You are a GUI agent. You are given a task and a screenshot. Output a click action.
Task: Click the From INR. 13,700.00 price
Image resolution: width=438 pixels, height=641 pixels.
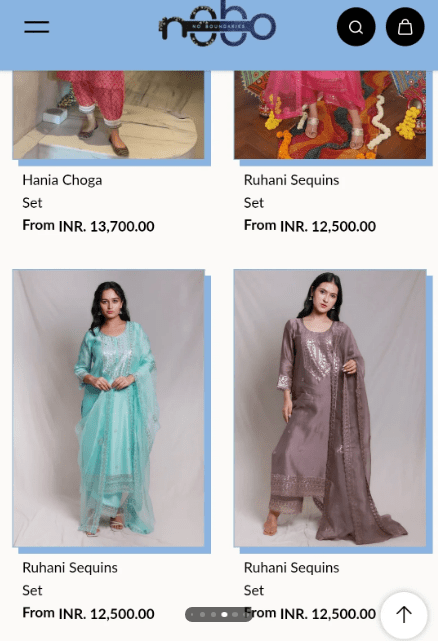pos(88,226)
